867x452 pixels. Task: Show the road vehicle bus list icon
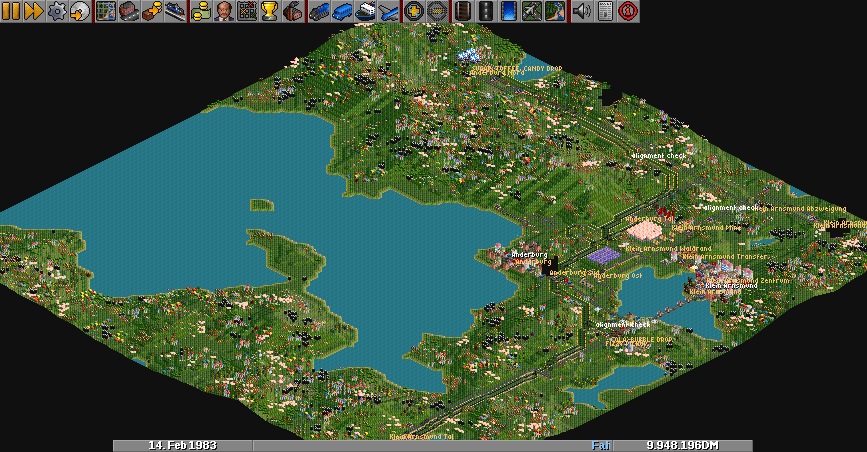click(342, 11)
